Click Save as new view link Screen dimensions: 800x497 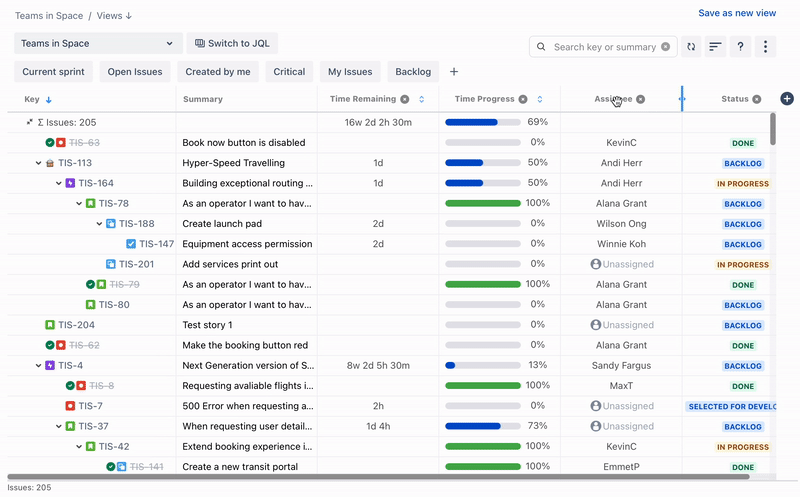(x=737, y=13)
